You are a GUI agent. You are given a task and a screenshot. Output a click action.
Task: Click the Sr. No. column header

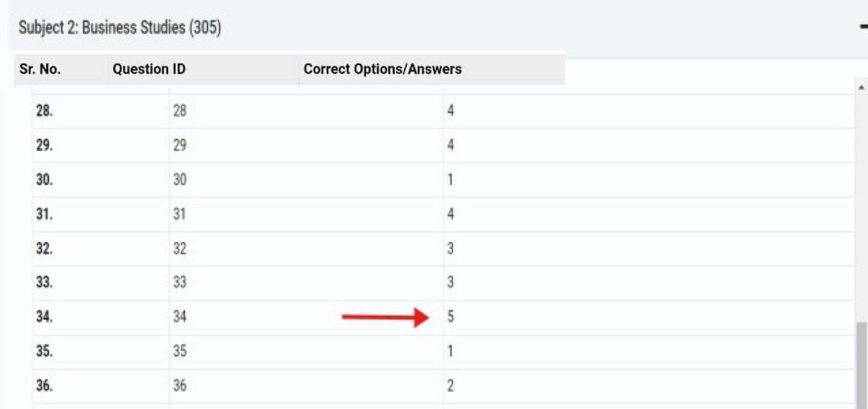40,69
